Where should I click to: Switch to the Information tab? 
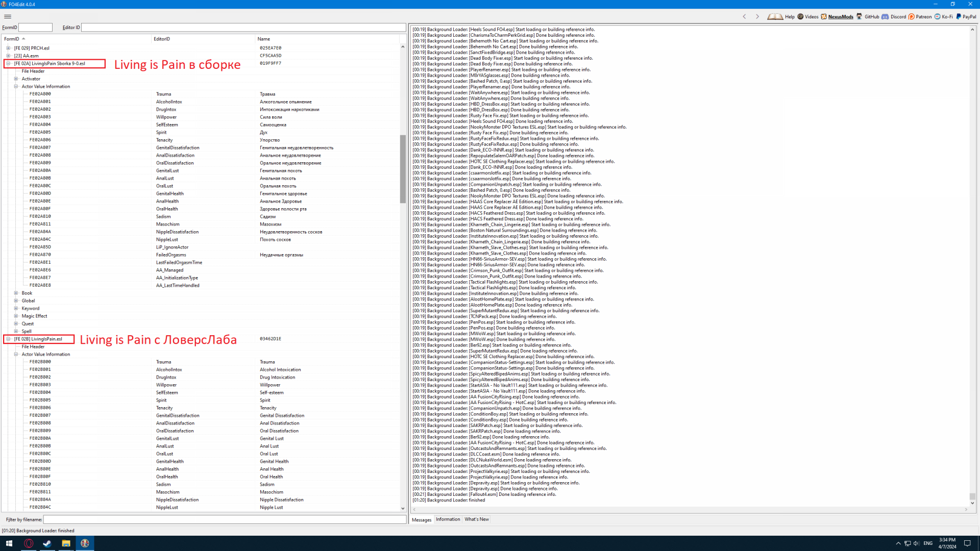click(448, 519)
